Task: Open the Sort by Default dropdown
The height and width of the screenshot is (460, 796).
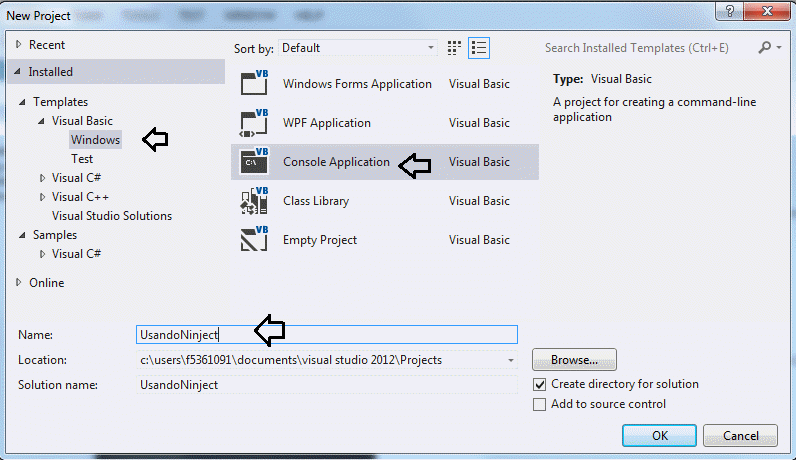Action: [358, 48]
